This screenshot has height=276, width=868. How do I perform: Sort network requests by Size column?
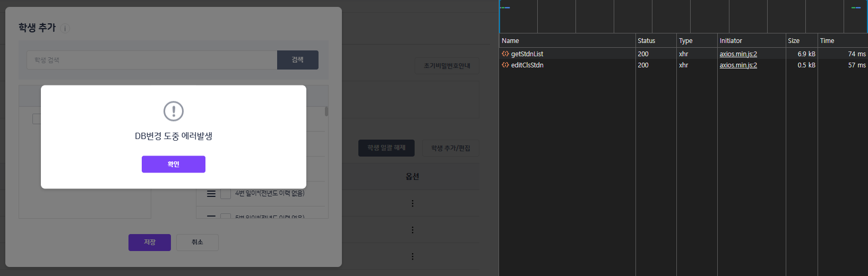801,41
